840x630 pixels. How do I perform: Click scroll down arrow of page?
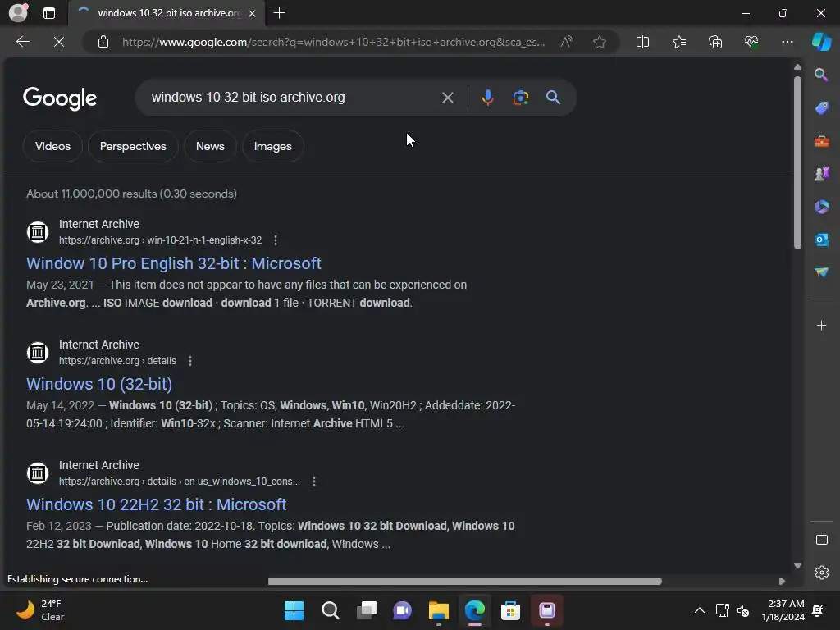coord(797,566)
